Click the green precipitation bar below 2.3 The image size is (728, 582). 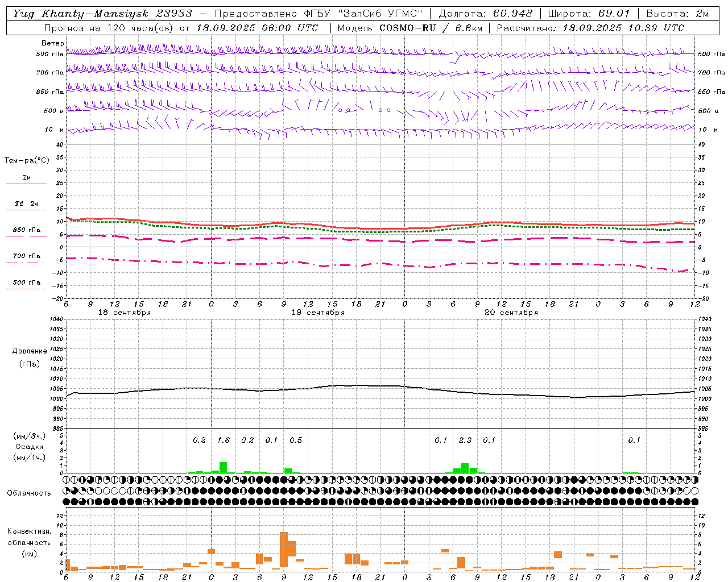465,468
